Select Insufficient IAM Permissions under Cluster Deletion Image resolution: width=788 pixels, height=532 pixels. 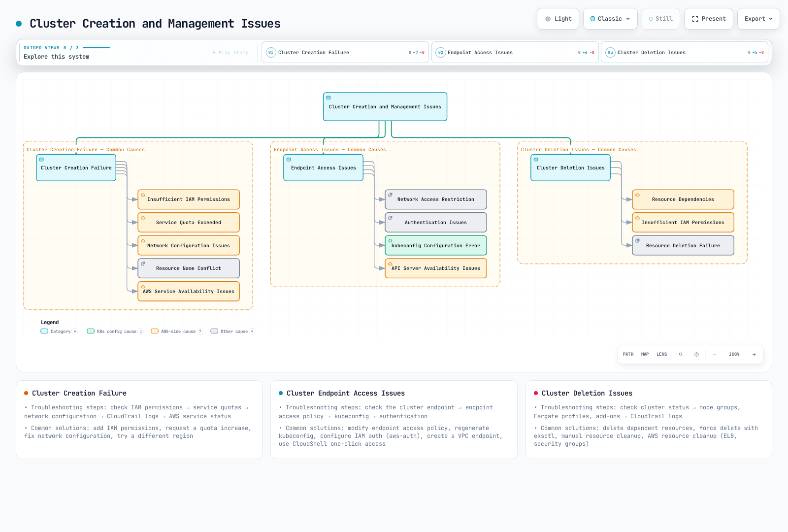pos(683,223)
